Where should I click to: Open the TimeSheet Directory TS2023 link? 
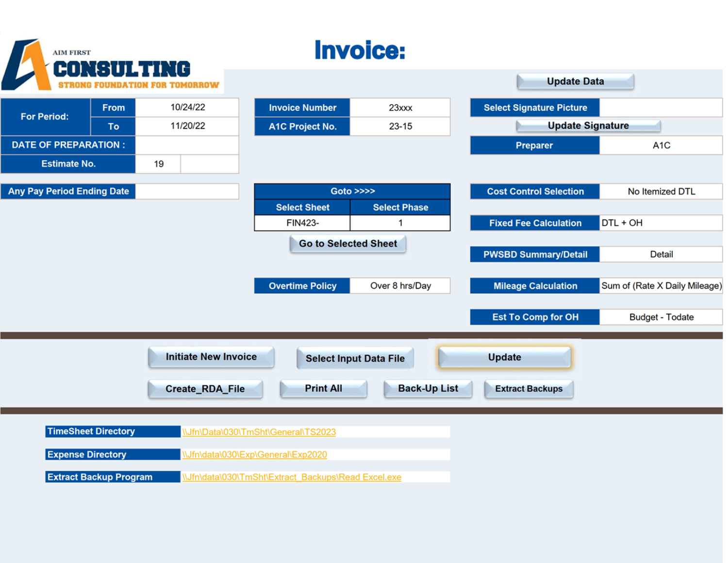[259, 432]
